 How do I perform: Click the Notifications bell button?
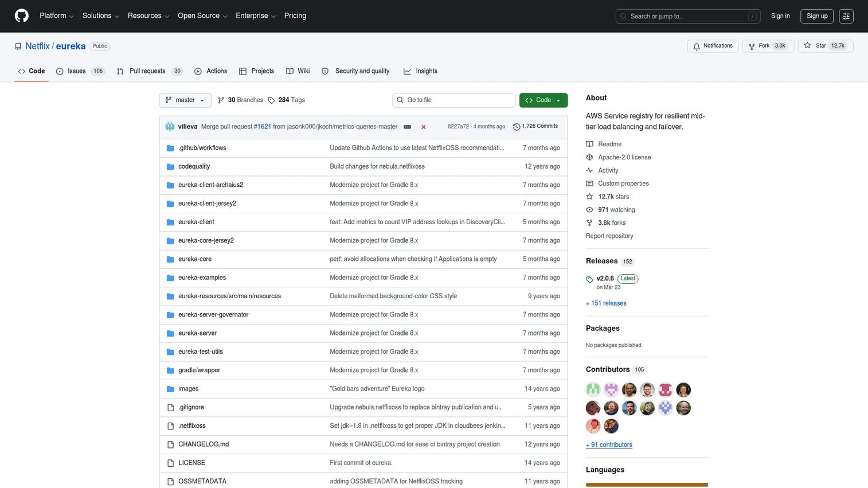713,46
